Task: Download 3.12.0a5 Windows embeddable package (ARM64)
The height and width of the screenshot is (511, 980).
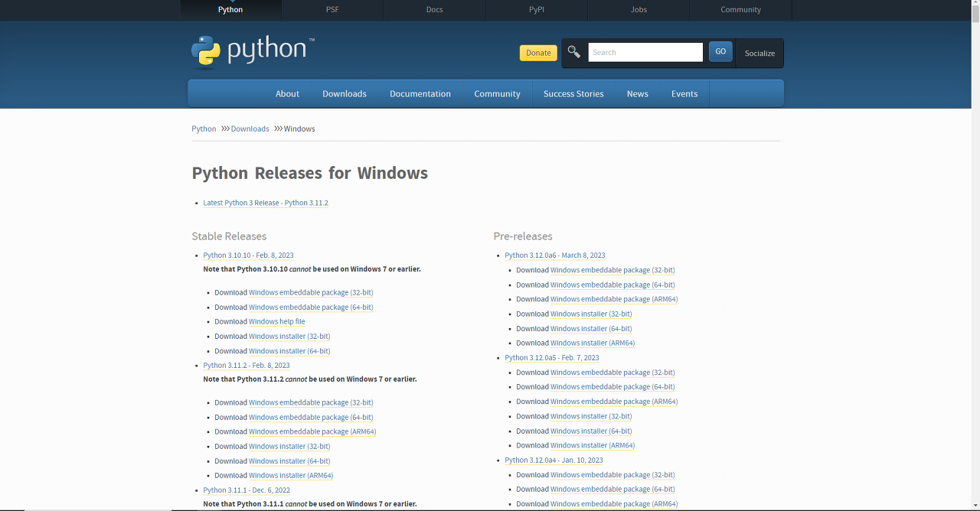Action: [614, 402]
